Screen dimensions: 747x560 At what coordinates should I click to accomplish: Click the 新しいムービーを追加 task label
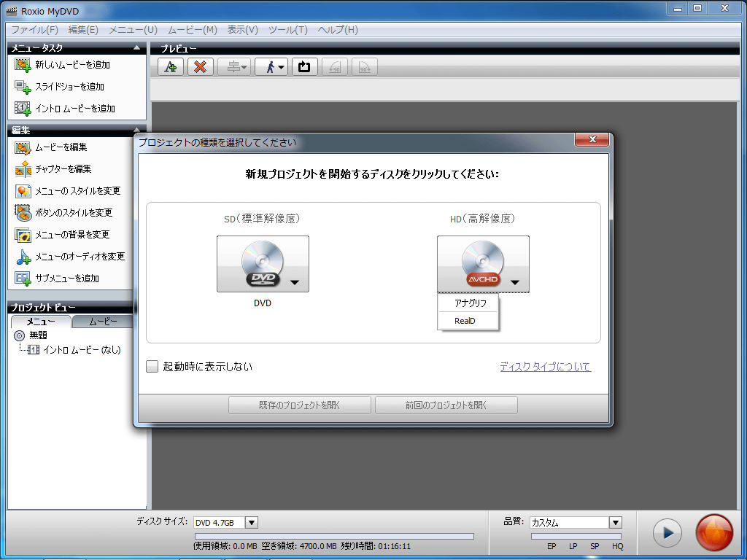click(72, 65)
